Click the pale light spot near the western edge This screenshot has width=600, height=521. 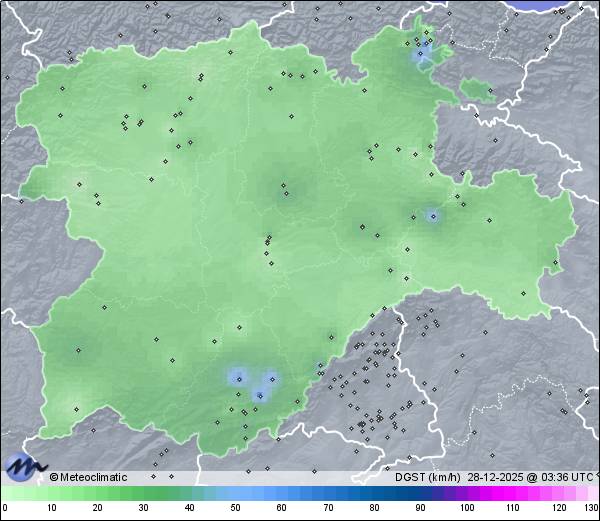78,183
